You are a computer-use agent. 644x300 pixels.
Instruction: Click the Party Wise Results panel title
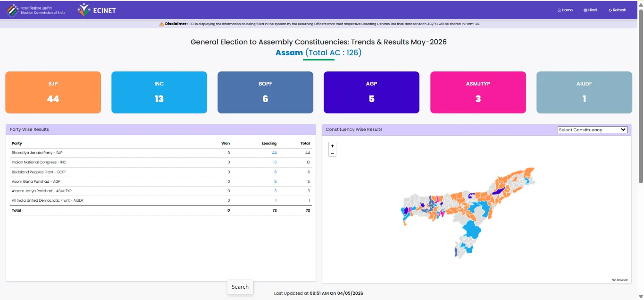click(x=29, y=129)
